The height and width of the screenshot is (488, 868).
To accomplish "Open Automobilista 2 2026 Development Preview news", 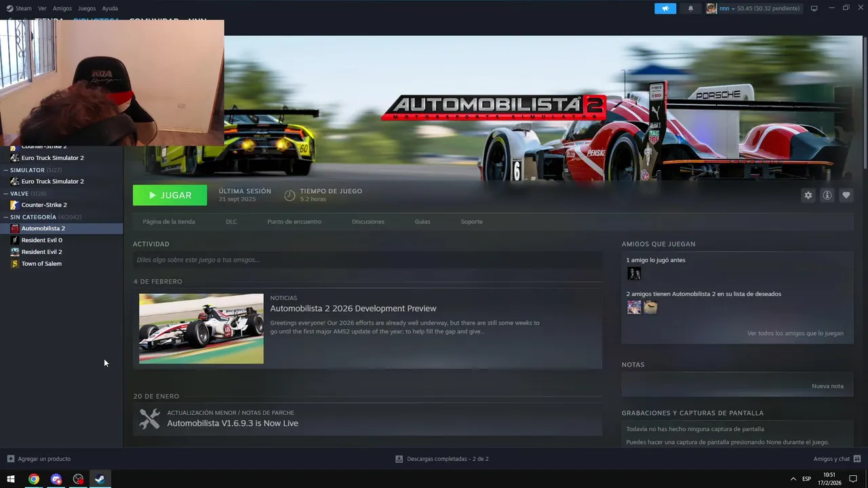I will [x=353, y=308].
